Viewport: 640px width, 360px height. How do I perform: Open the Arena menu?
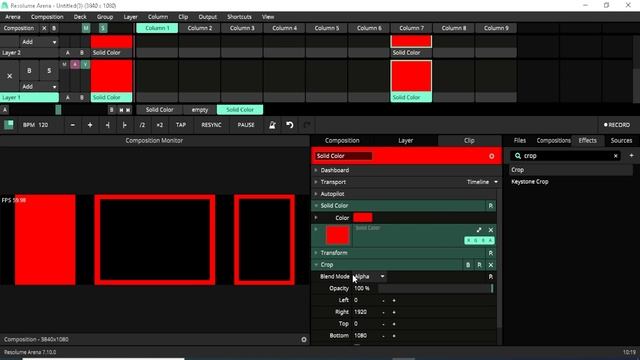tap(13, 17)
